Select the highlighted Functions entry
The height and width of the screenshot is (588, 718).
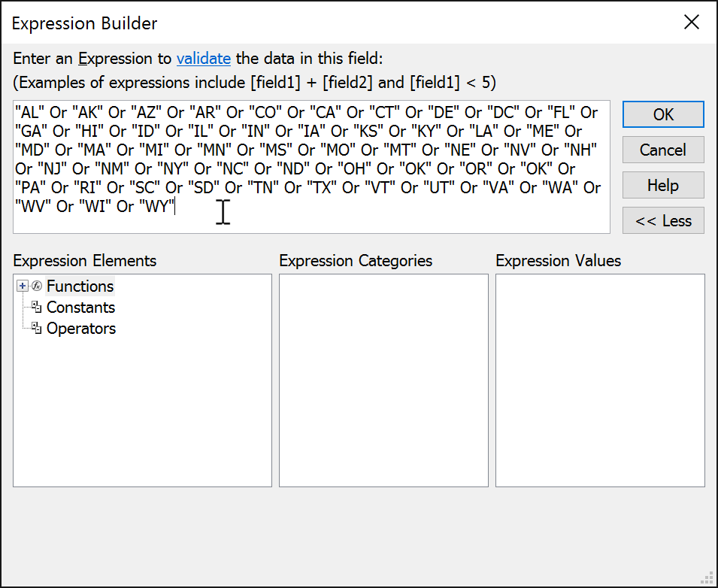pos(80,286)
